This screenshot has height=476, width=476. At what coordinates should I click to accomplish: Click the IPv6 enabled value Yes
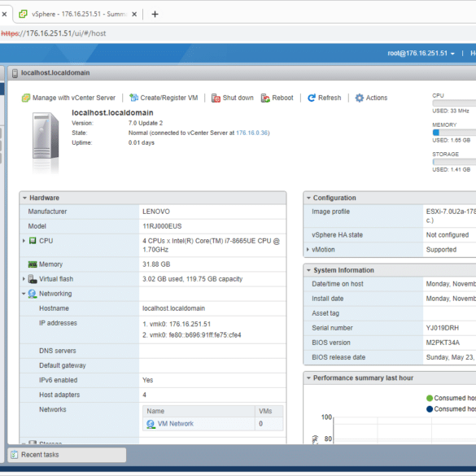pyautogui.click(x=147, y=380)
